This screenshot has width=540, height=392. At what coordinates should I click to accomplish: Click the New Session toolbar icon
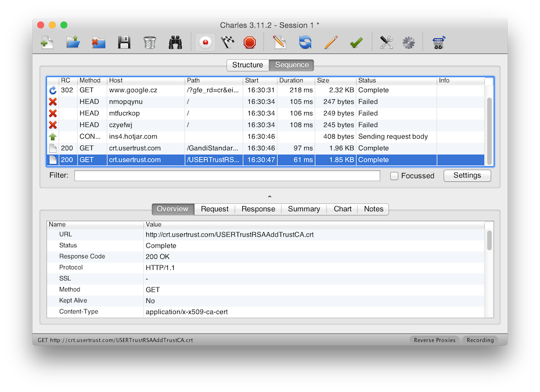pos(47,42)
